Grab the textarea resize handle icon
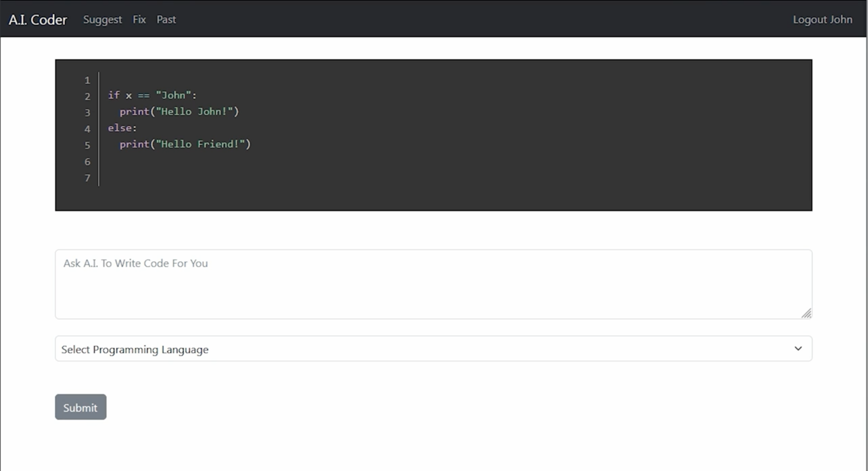Screen dimensions: 868x471 click(806, 313)
